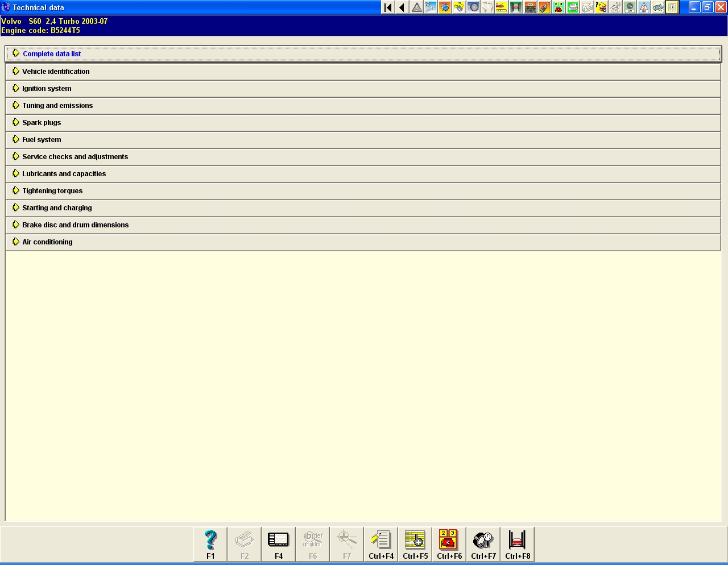Viewport: 728px width, 565px height.
Task: Click the F7 crosshair zoom button
Action: pyautogui.click(x=347, y=544)
